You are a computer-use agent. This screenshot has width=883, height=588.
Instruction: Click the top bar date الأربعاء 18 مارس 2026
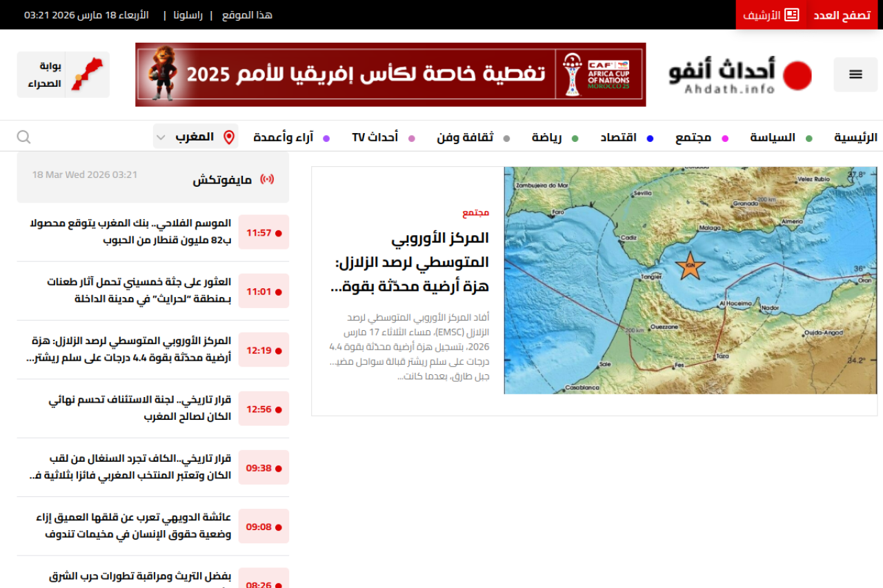click(x=86, y=14)
